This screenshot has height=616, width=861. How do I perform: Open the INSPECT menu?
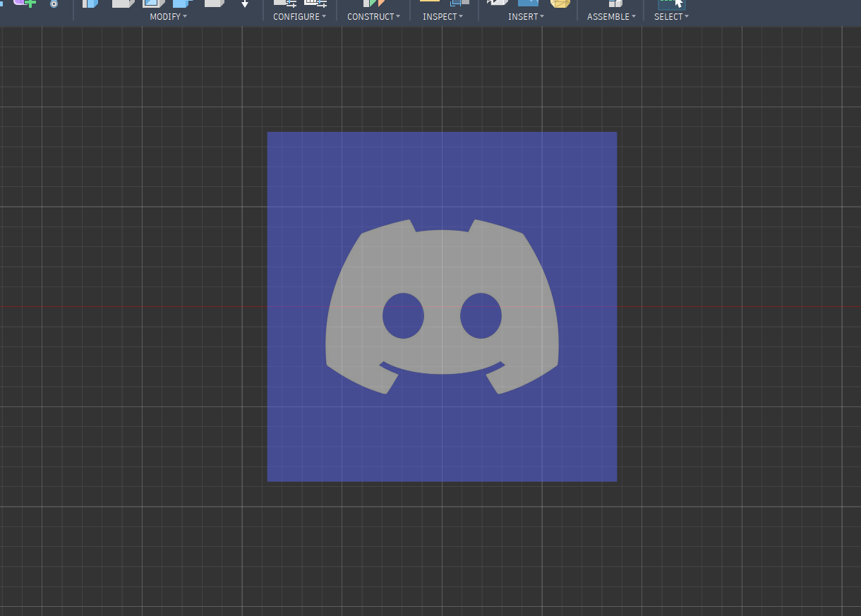442,16
